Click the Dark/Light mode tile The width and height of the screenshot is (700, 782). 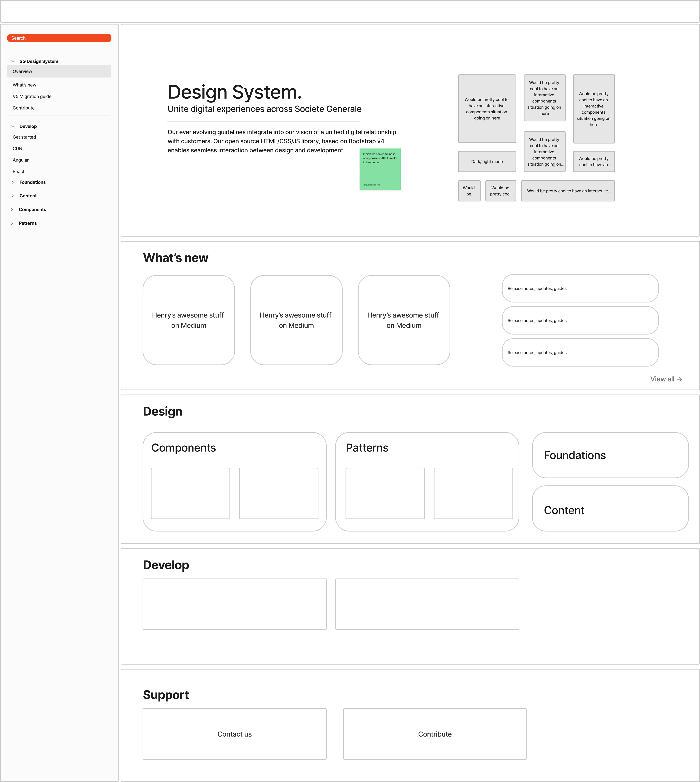(487, 162)
